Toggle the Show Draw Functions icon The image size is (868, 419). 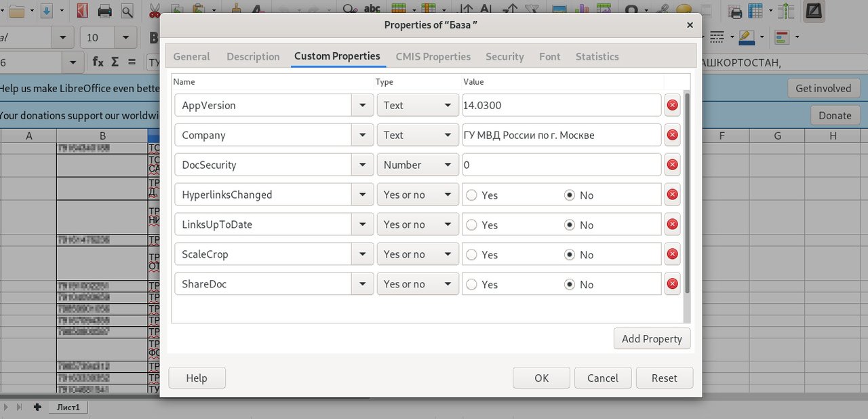pyautogui.click(x=813, y=11)
